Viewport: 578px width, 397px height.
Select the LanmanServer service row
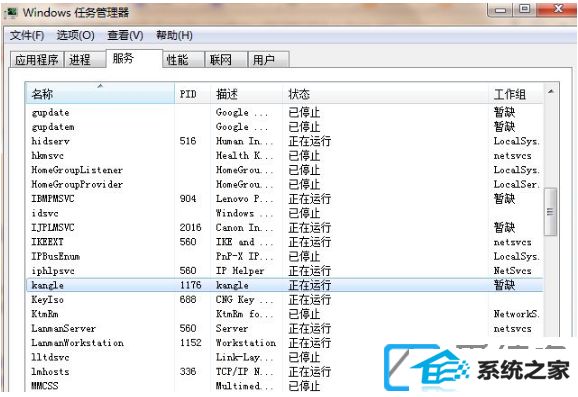[285, 328]
